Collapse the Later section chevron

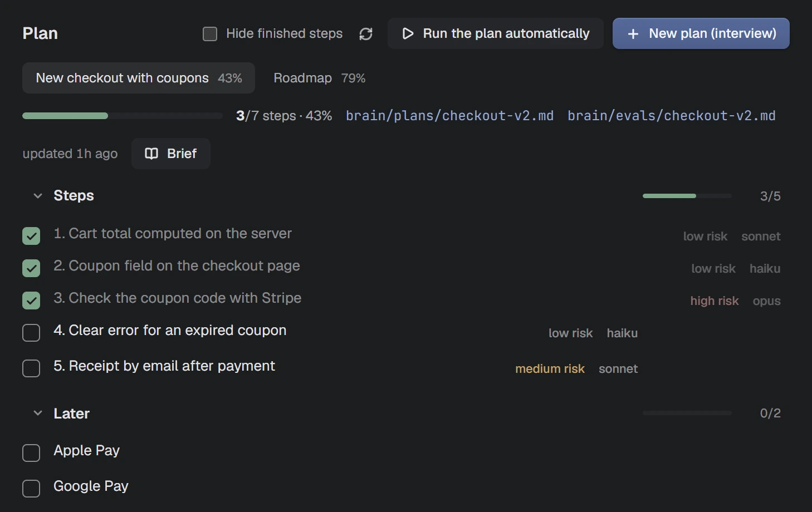pyautogui.click(x=38, y=413)
